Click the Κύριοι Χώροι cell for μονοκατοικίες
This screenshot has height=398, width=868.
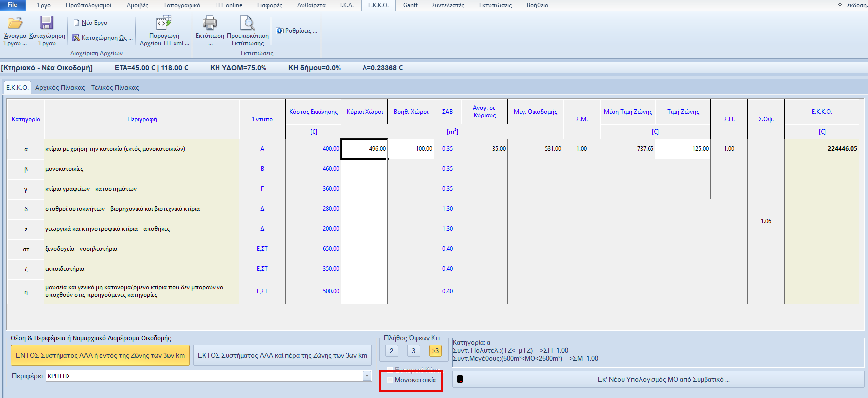pos(364,169)
